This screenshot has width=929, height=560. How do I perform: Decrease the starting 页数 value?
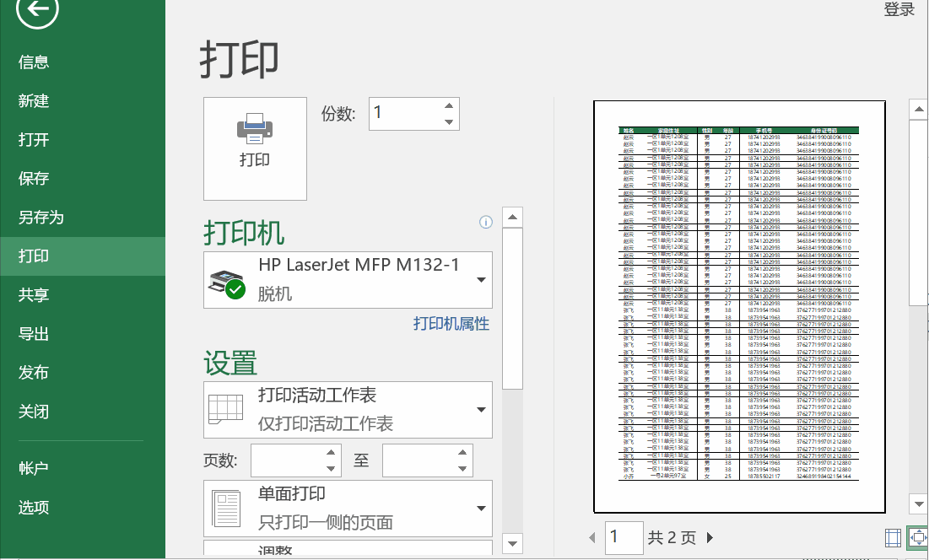[331, 466]
